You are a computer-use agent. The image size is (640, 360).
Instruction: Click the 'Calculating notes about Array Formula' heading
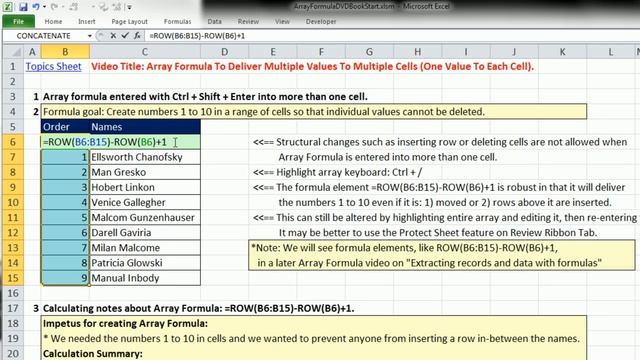tap(198, 309)
